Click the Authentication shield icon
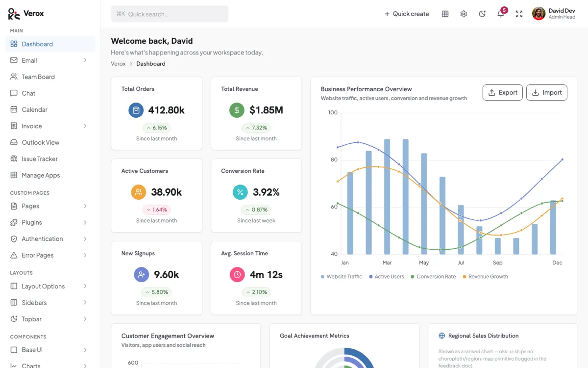 pos(14,239)
